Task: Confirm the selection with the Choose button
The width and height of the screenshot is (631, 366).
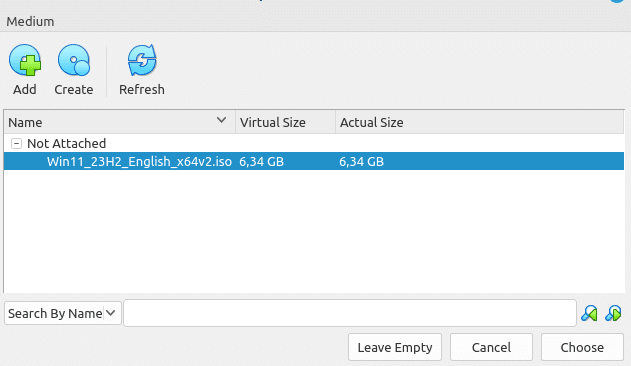Action: point(582,347)
